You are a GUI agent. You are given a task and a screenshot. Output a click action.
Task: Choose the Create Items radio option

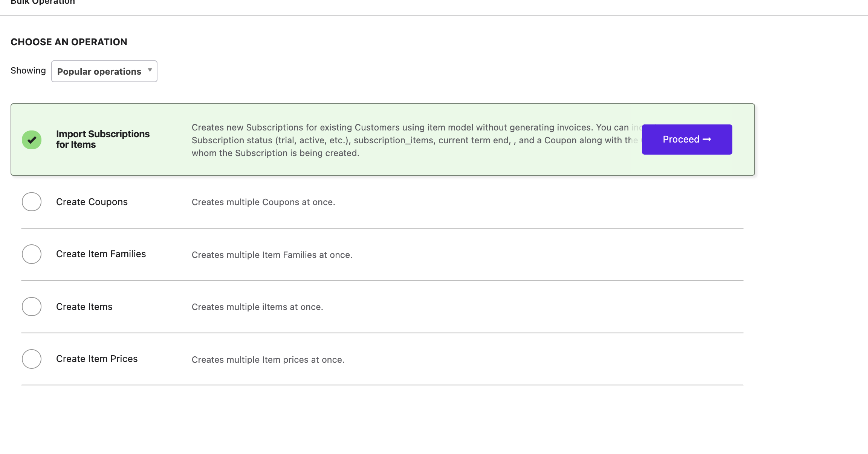32,307
